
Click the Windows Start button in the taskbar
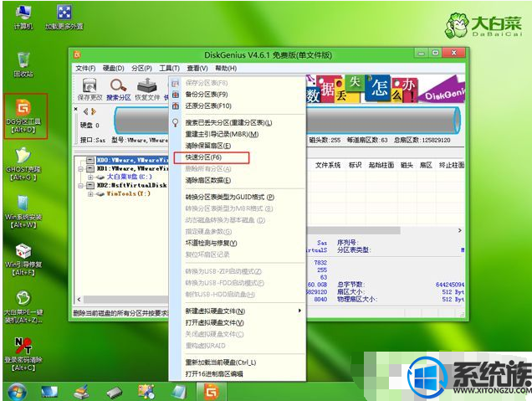[x=16, y=391]
